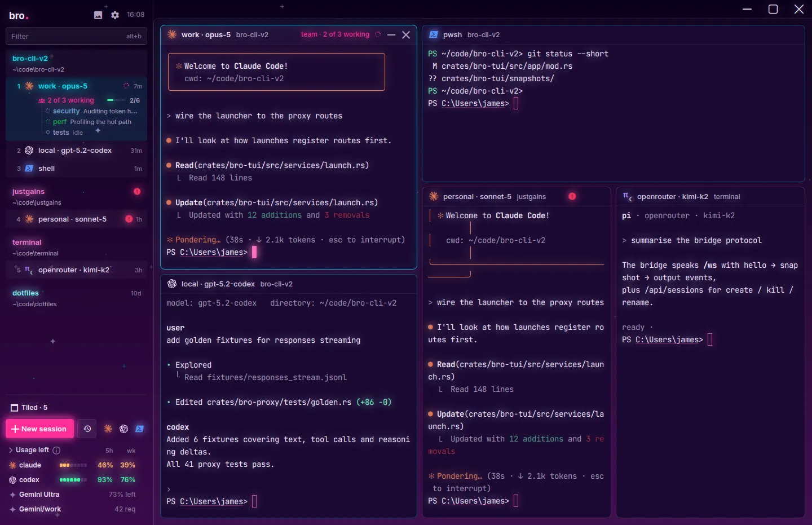Select the shell session in sidebar

(x=77, y=169)
